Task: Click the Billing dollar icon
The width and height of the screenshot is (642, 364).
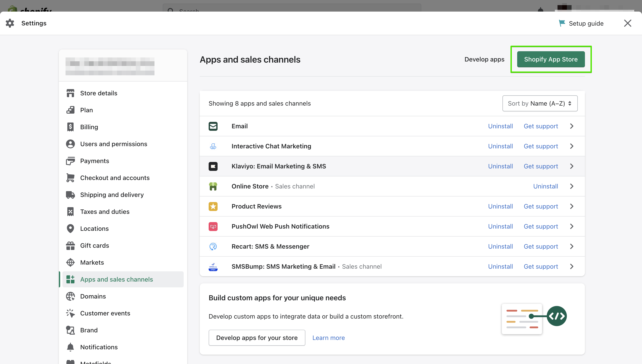Action: click(x=70, y=127)
